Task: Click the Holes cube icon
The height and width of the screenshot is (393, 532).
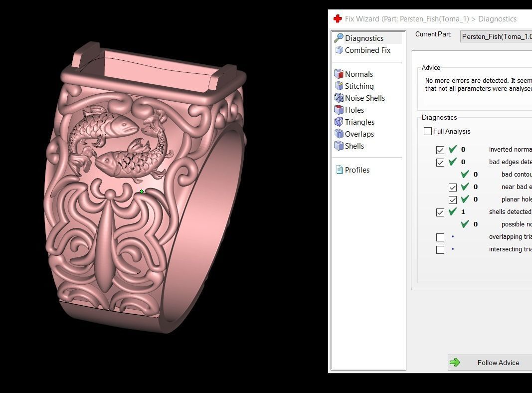Action: 339,110
